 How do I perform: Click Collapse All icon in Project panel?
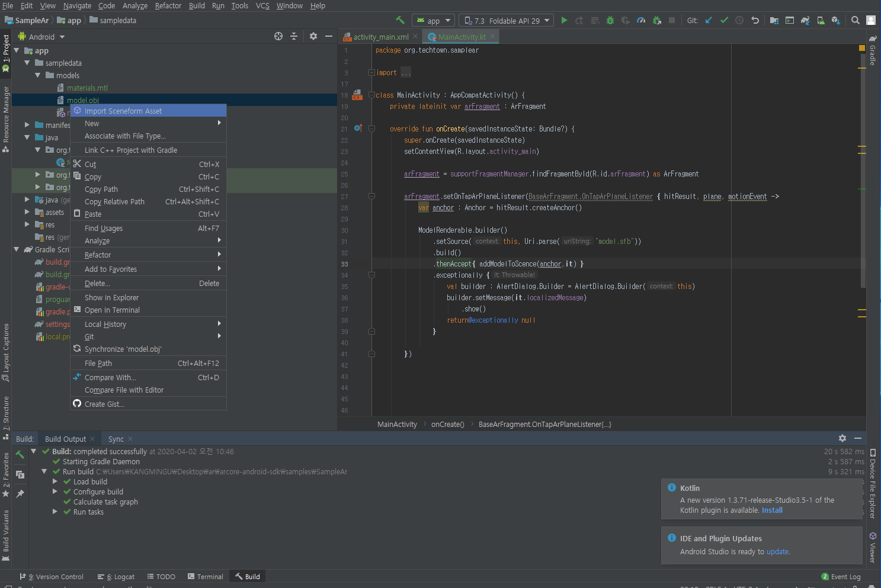click(x=294, y=36)
